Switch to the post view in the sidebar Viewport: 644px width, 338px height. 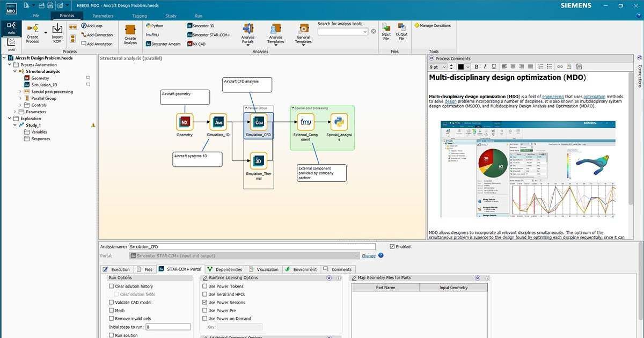[x=11, y=44]
